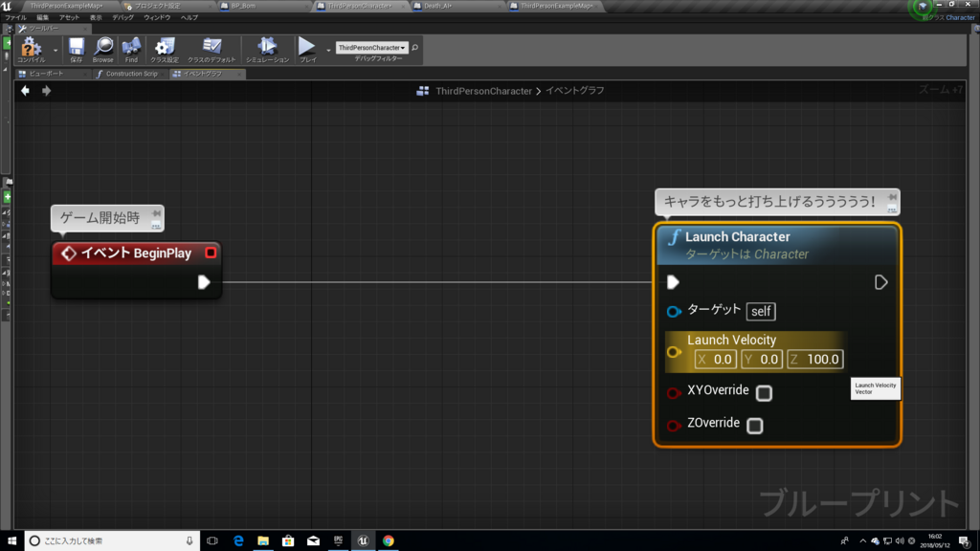Click the Compile (コンパイル) toolbar icon
Screen dimensions: 980x551
(31, 49)
